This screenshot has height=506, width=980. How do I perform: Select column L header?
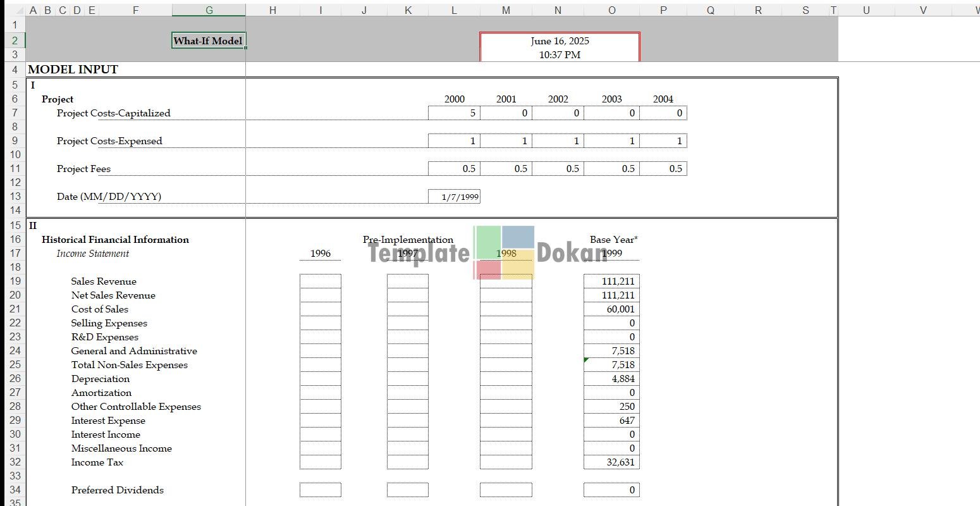click(x=454, y=10)
